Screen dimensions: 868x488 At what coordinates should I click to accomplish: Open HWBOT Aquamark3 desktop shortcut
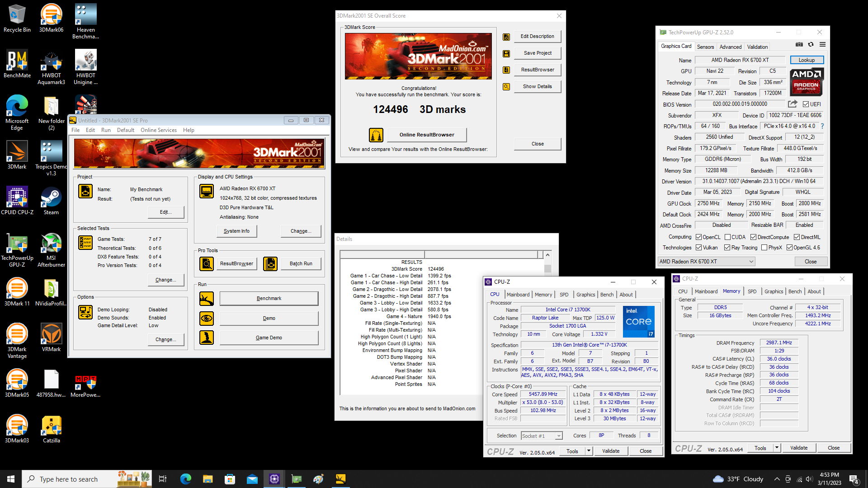point(51,67)
